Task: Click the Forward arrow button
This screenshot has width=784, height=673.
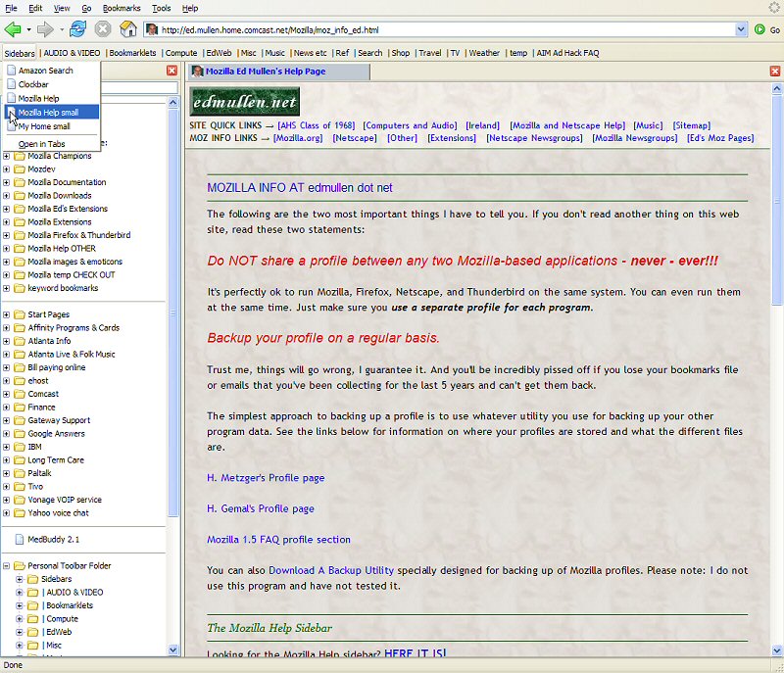Action: (44, 29)
